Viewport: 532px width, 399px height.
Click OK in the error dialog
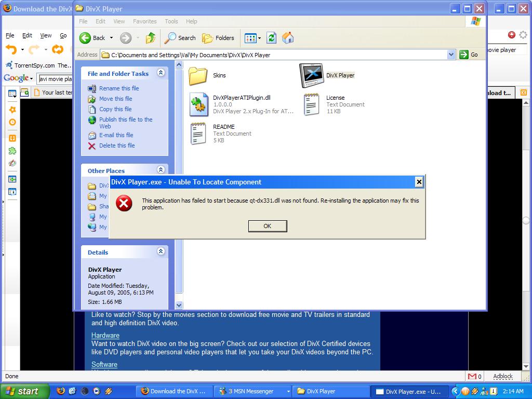[x=267, y=226]
